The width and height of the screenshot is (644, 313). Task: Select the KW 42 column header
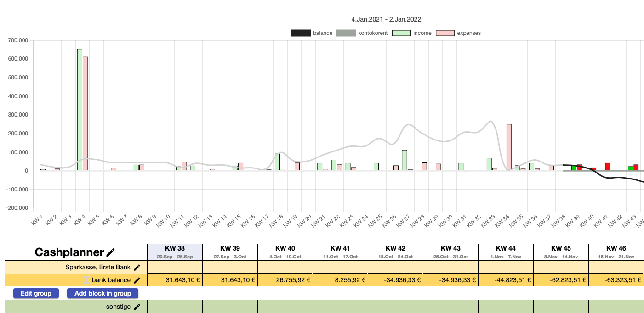tap(395, 252)
